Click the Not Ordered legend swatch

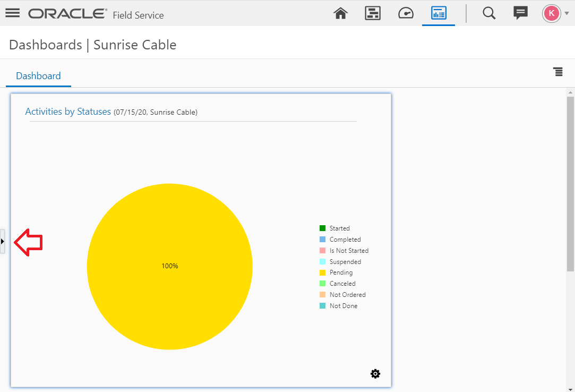pyautogui.click(x=322, y=294)
